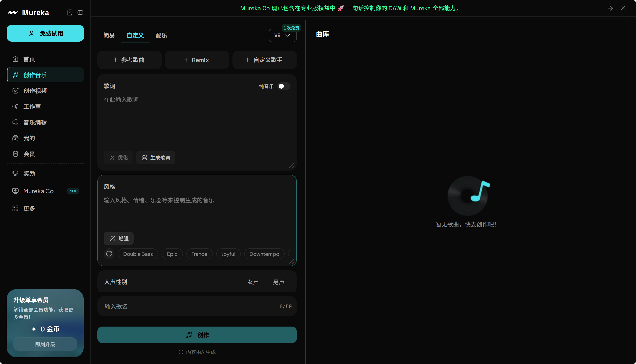
Task: Click the 更多 grid icon
Action: click(16, 208)
